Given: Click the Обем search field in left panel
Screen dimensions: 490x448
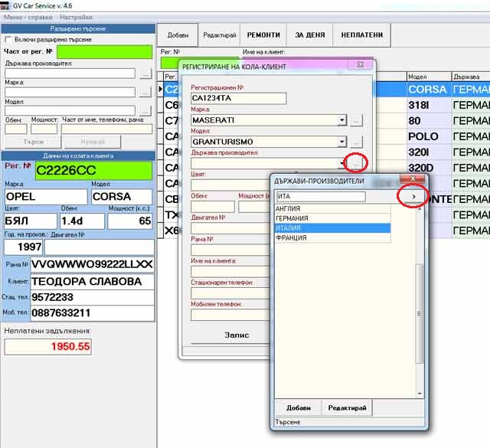Looking at the screenshot, I should click(x=16, y=129).
